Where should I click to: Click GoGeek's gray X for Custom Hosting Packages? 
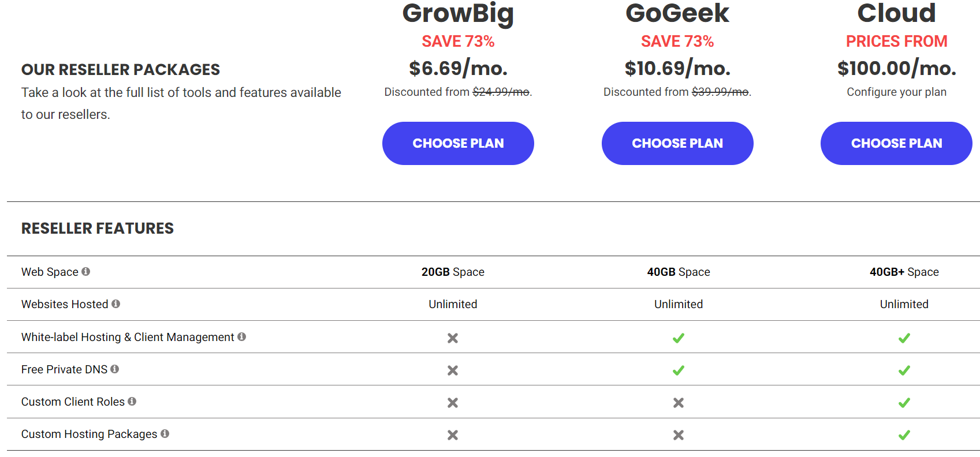click(x=679, y=435)
